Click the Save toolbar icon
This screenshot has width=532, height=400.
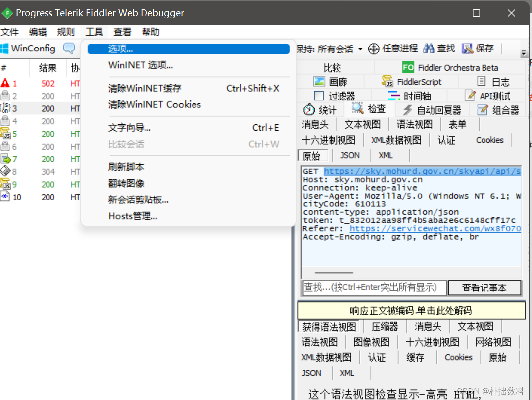[467, 49]
